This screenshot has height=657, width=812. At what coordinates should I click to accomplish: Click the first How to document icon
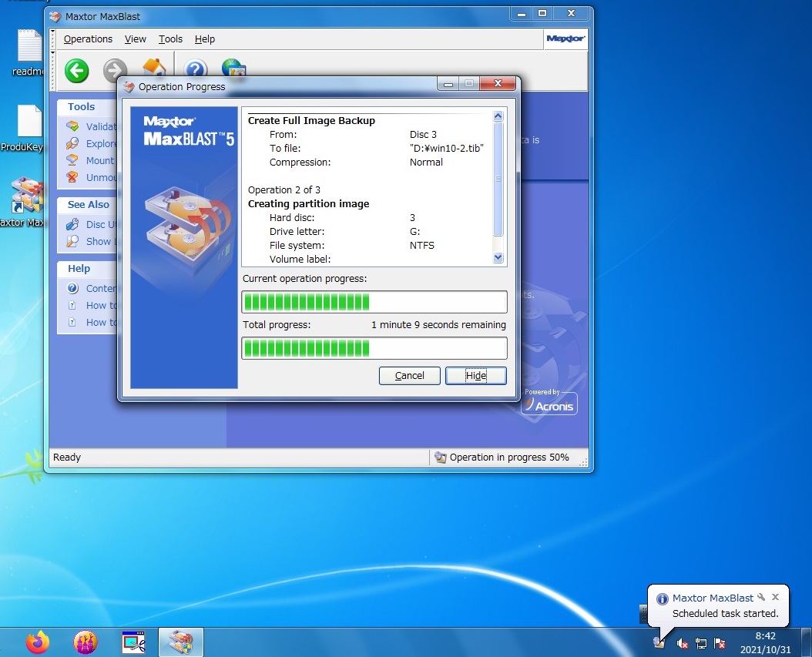72,306
